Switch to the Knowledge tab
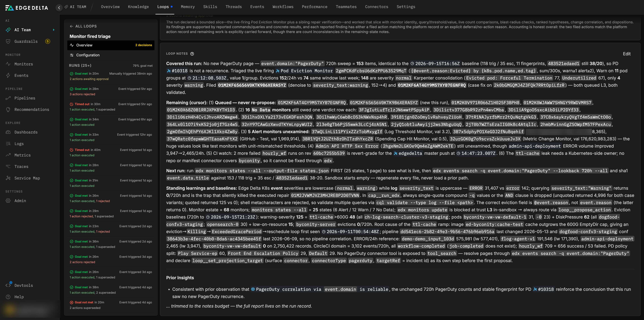 point(138,7)
